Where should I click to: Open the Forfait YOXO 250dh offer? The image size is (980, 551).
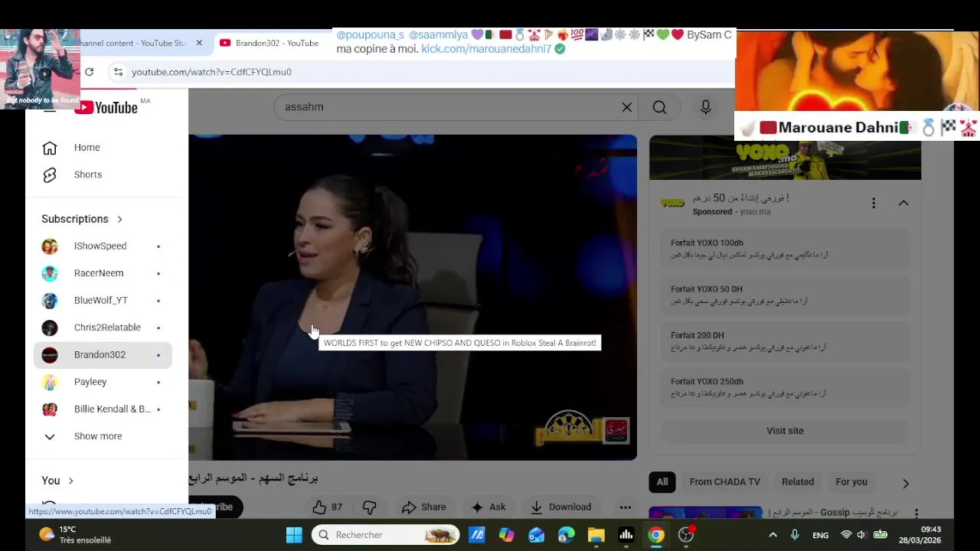(785, 387)
